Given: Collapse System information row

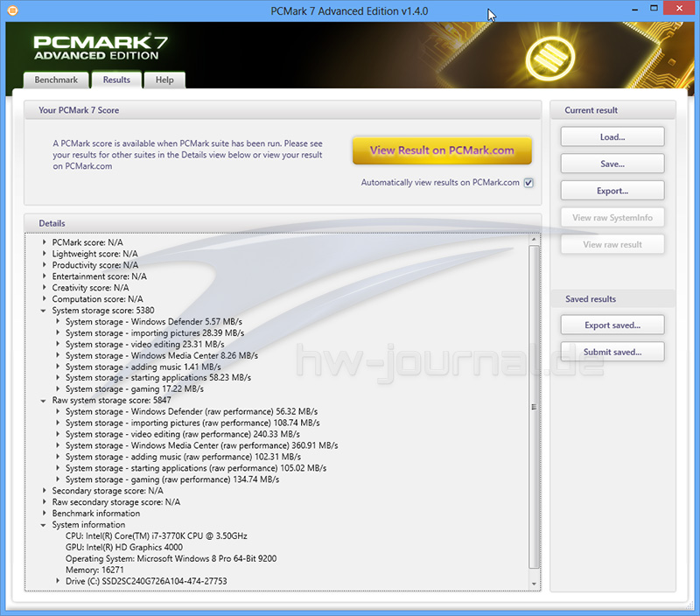Looking at the screenshot, I should click(43, 525).
